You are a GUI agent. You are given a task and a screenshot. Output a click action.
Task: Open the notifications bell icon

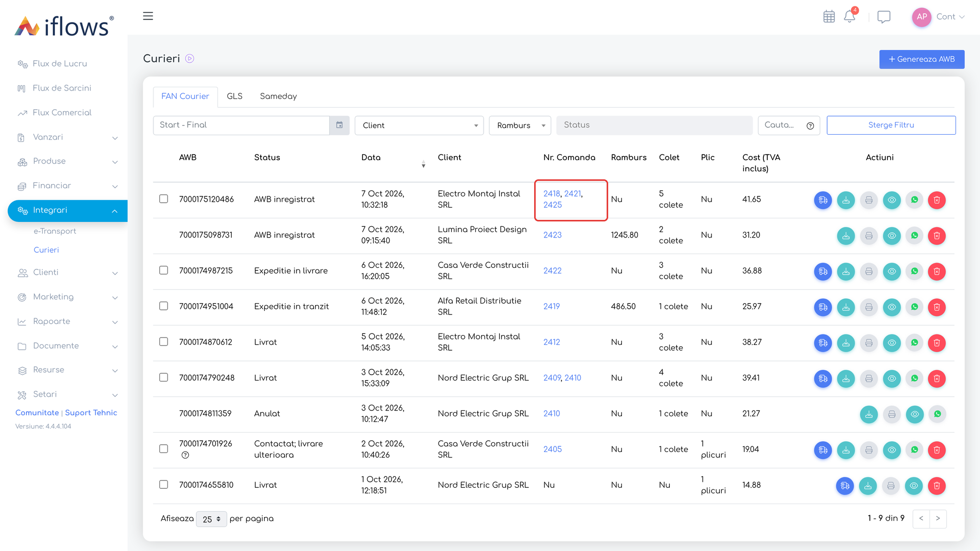pos(850,17)
